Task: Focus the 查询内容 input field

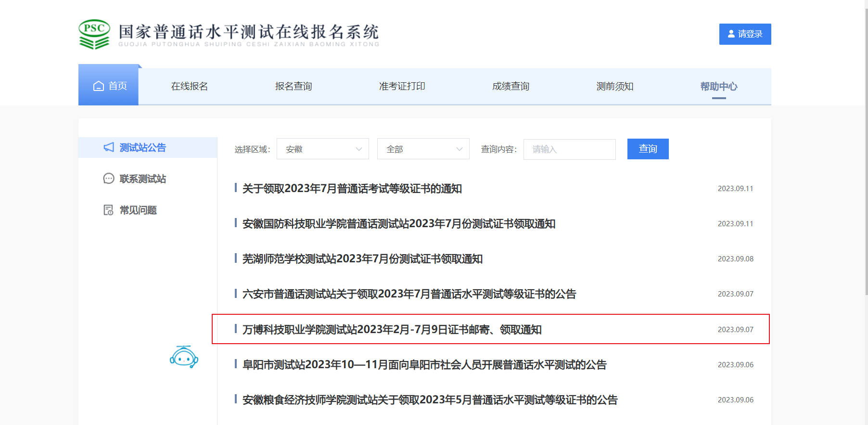Action: click(570, 149)
